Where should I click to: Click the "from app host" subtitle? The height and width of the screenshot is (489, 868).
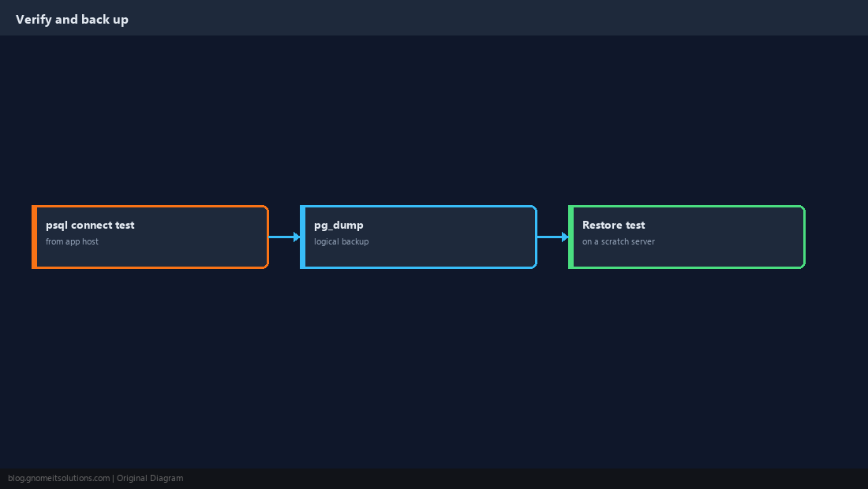[72, 241]
